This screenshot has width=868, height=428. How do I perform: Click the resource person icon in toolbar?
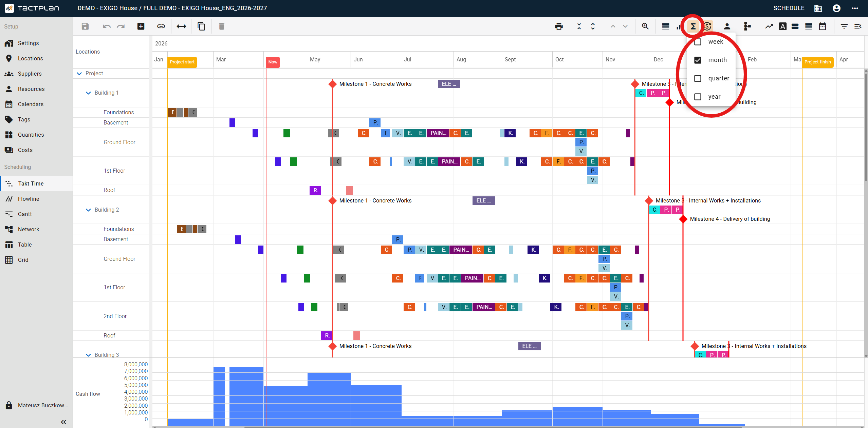[727, 26]
